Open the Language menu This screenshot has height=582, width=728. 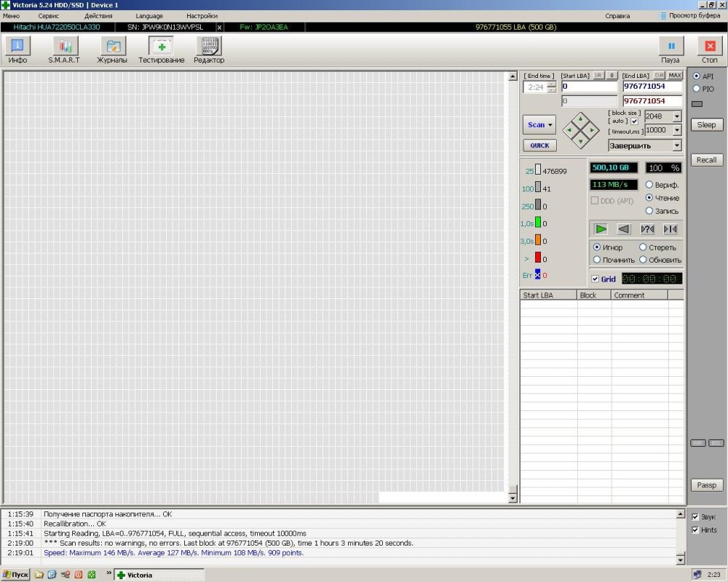click(149, 15)
